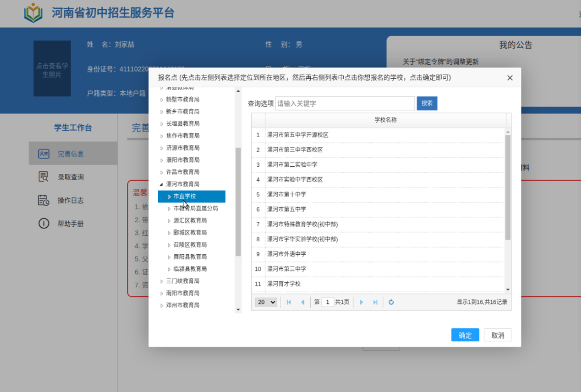Click the school list scrollbar thumb
The width and height of the screenshot is (581, 392).
coord(507,187)
